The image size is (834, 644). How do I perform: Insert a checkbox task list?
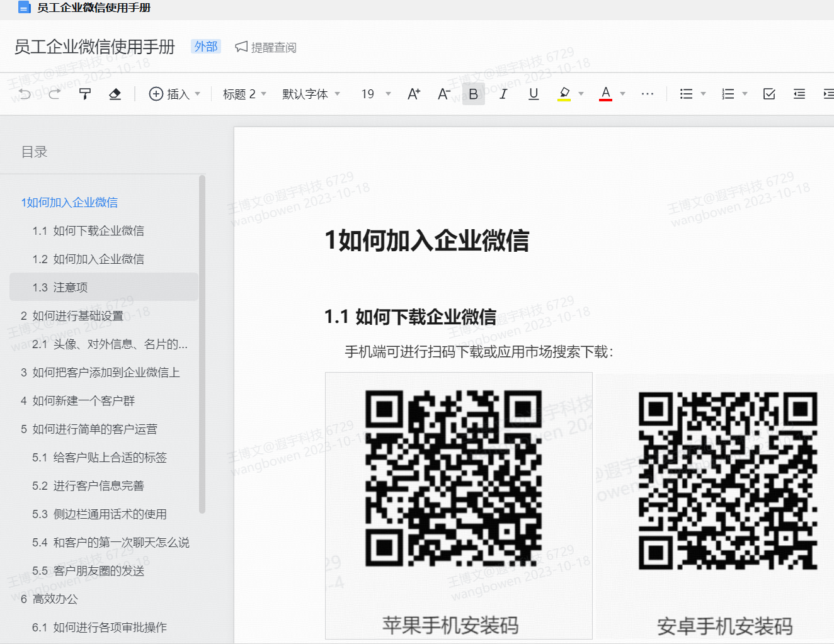click(x=769, y=94)
